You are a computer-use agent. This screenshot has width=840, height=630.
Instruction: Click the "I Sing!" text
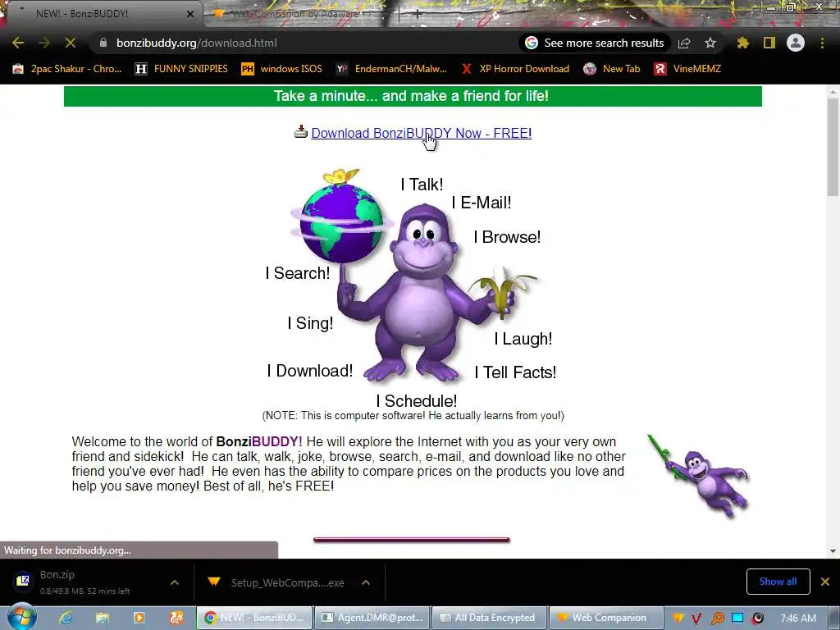pyautogui.click(x=310, y=323)
